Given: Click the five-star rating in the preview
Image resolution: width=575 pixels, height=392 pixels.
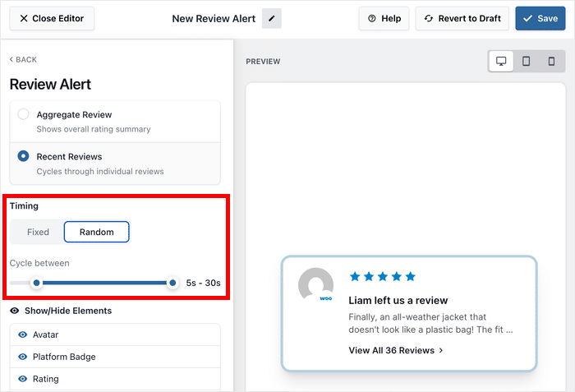Looking at the screenshot, I should coord(382,277).
